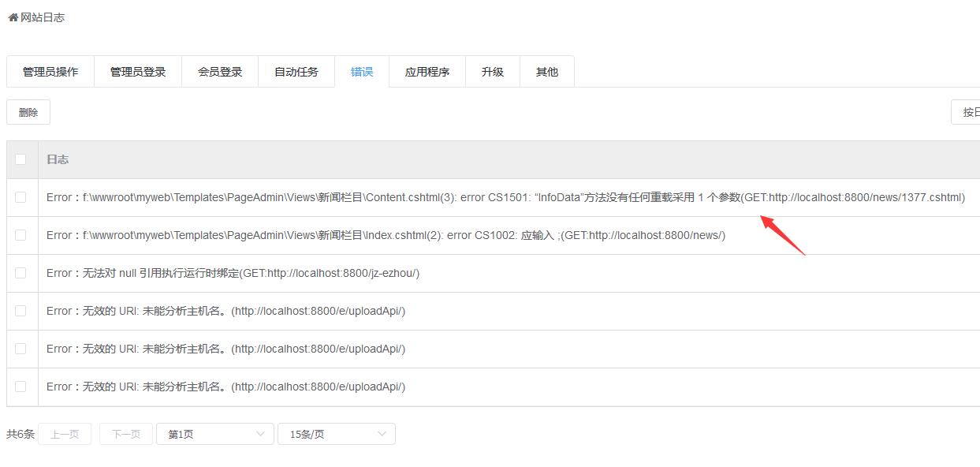Image resolution: width=980 pixels, height=467 pixels.
Task: Select the 会员登录 tab
Action: (x=221, y=71)
